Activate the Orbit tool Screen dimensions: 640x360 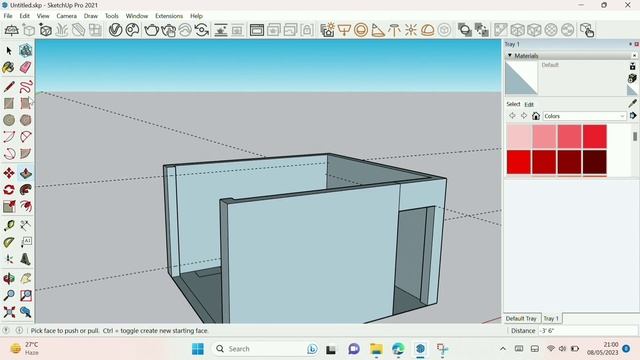point(9,279)
